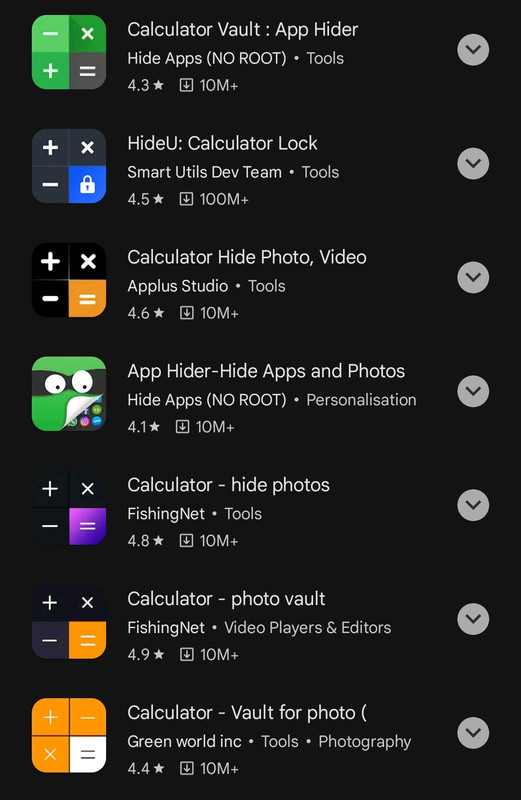Open the Calculator - Vault for photo title

click(x=247, y=713)
